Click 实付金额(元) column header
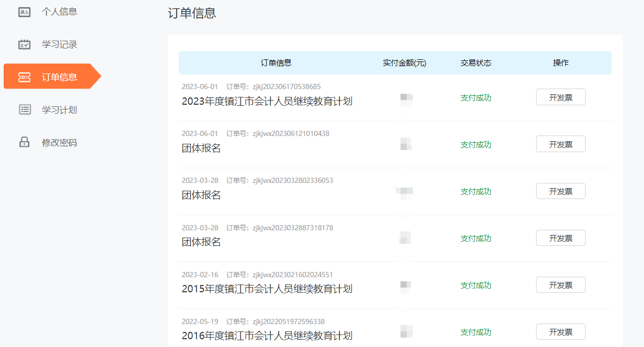644x347 pixels. point(405,63)
